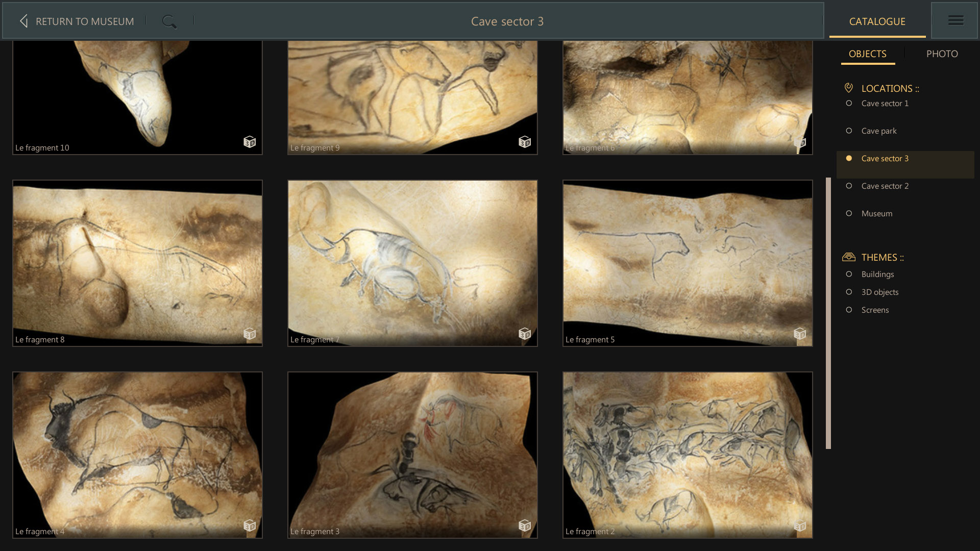Open the Le fragment 7 rhinoceros thumbnail
980x551 pixels.
coord(412,263)
